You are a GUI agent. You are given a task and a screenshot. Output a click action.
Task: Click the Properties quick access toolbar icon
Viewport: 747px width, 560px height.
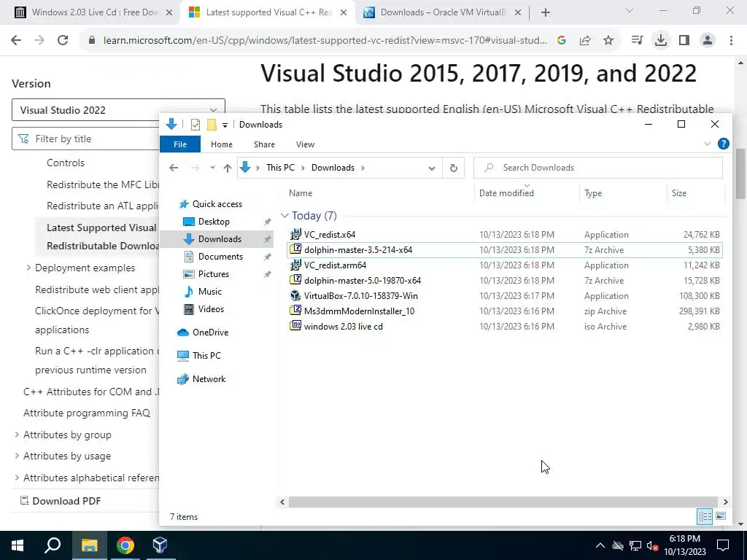pos(196,125)
